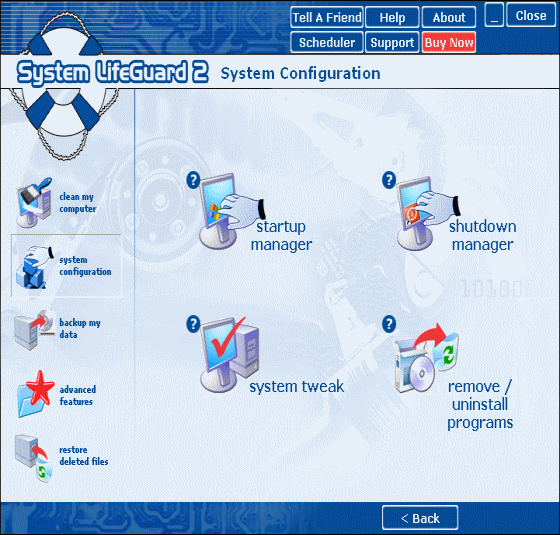Click the restore deleted files bin icon
The image size is (560, 535).
pos(33,458)
